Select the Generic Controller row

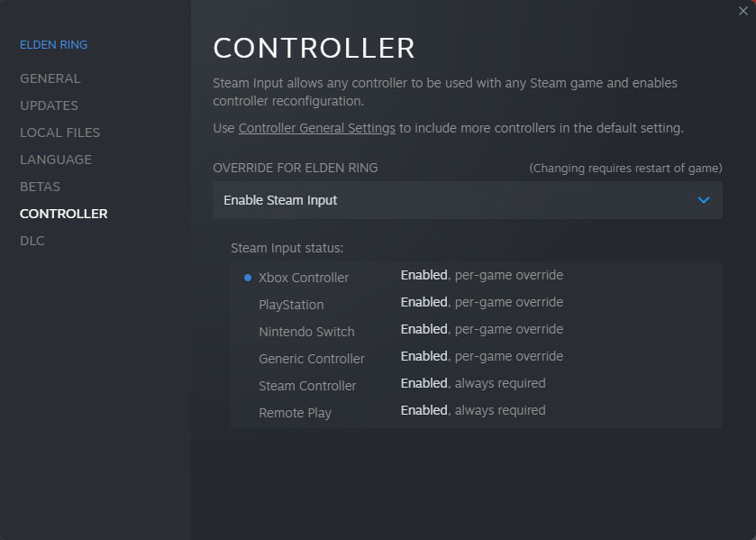click(x=313, y=358)
